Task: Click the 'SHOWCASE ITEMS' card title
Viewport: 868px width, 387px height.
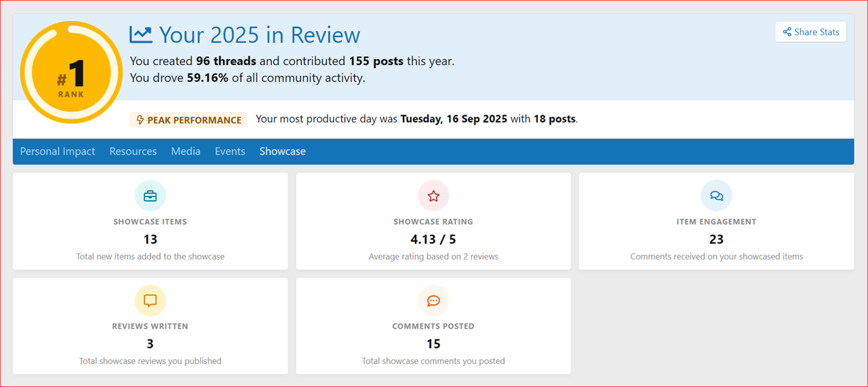Action: click(x=151, y=222)
